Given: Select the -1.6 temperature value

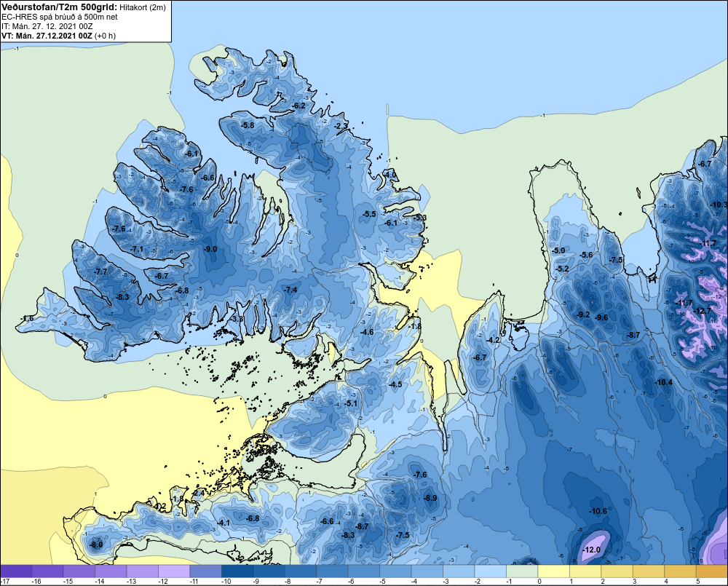Looking at the screenshot, I should point(28,318).
